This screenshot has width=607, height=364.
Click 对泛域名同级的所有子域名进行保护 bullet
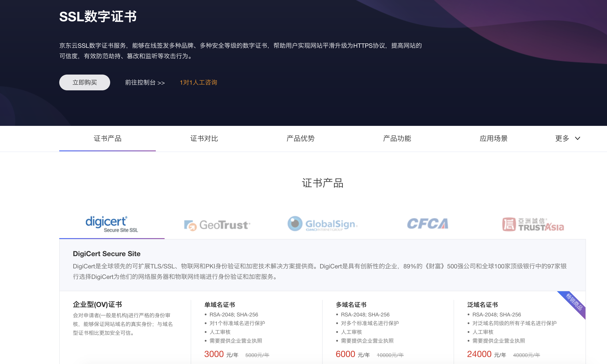(x=514, y=323)
